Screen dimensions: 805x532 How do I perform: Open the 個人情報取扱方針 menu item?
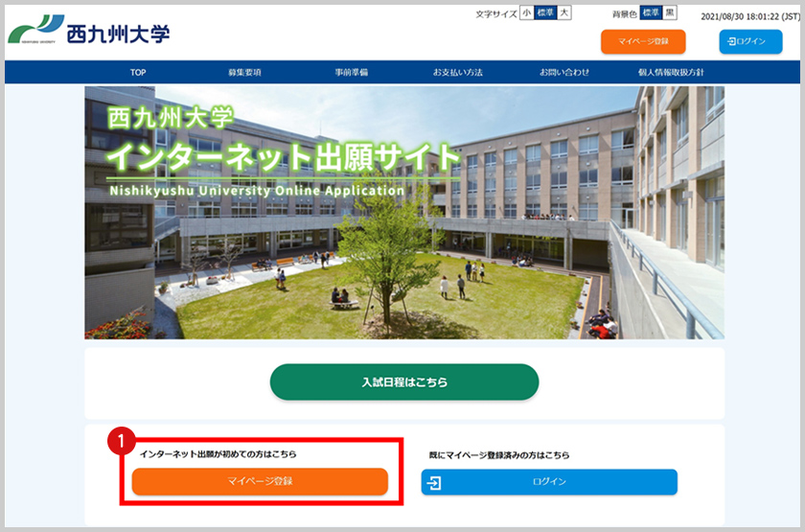[x=671, y=73]
